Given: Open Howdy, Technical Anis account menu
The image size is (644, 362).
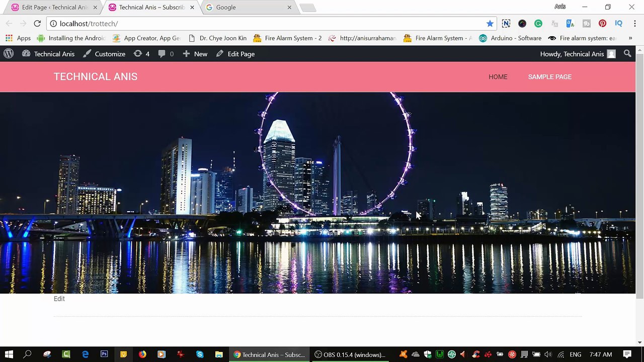Looking at the screenshot, I should pos(578,54).
